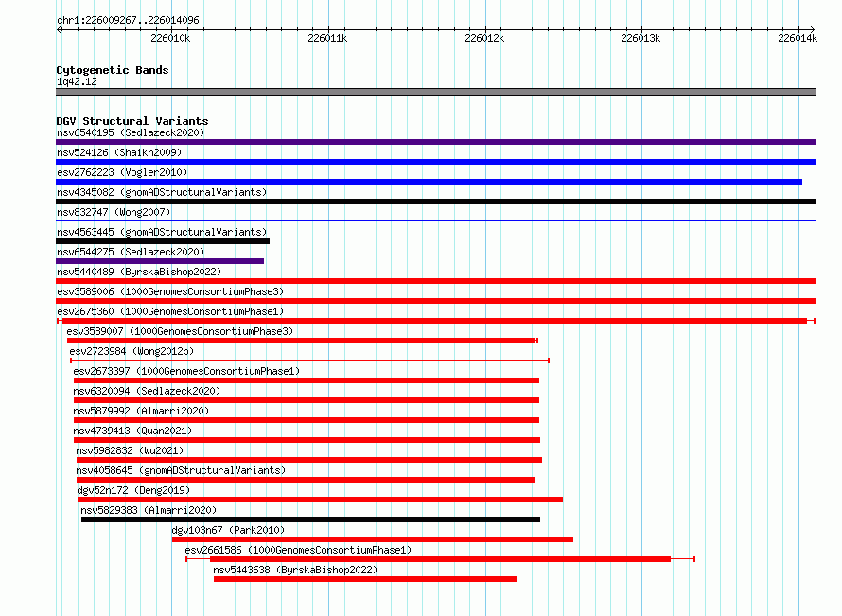The width and height of the screenshot is (842, 616).
Task: Select the blue bar under esv2762223
Action: (x=430, y=182)
